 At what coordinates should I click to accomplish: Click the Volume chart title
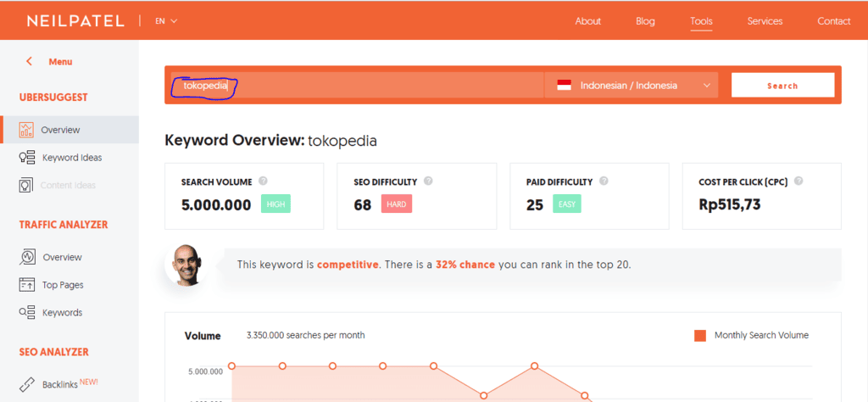(x=203, y=336)
